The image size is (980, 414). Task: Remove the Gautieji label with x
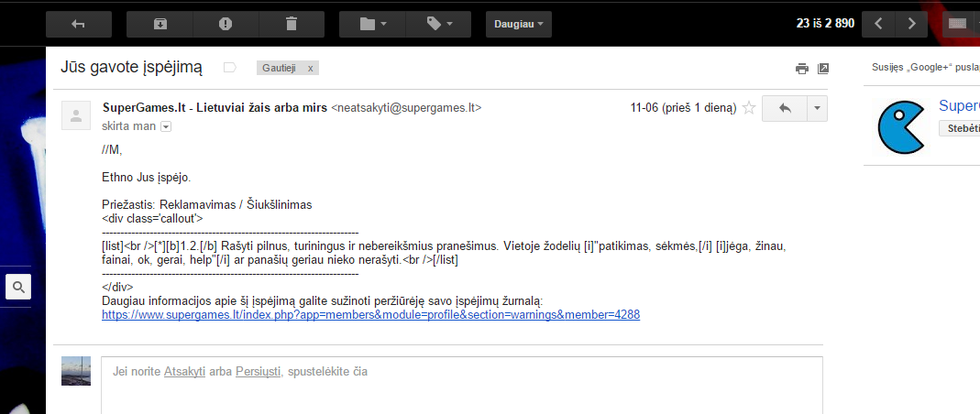coord(310,68)
